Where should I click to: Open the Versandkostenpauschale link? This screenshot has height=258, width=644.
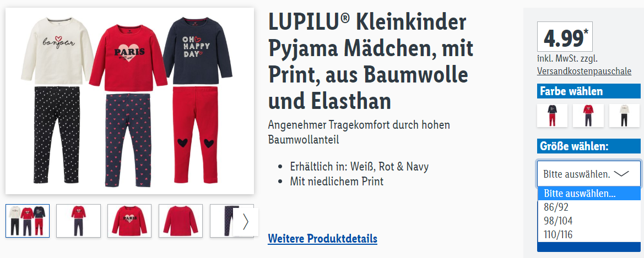pyautogui.click(x=583, y=71)
